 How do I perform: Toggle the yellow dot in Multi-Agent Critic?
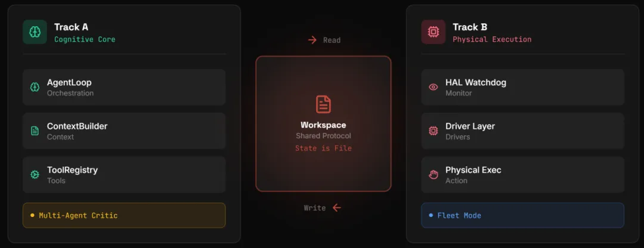coord(32,215)
